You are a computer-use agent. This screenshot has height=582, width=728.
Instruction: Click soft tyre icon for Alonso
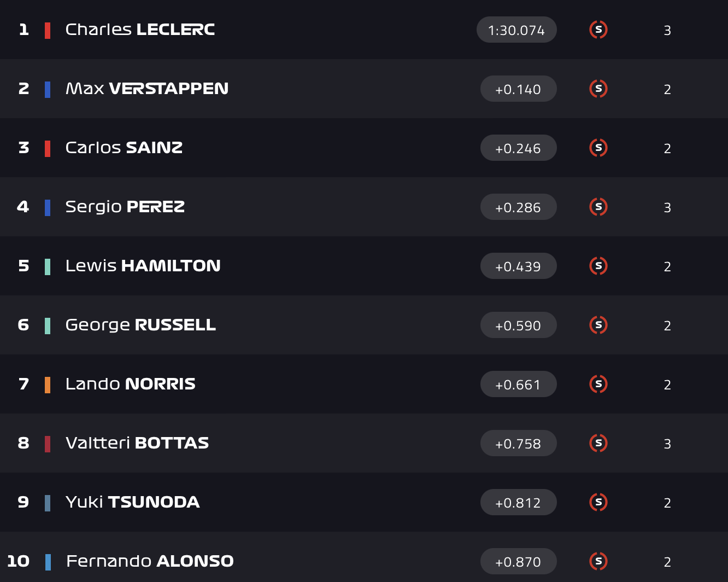coord(598,561)
